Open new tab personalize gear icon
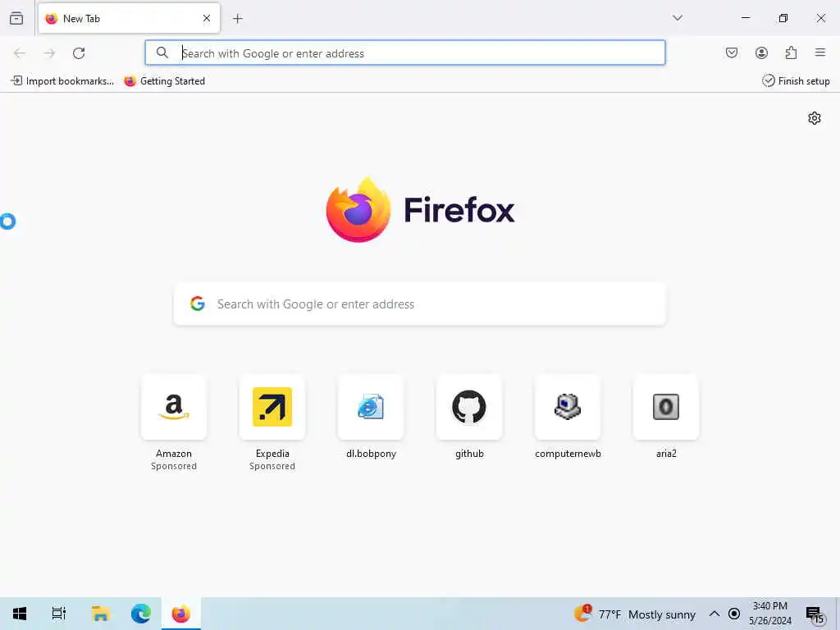The width and height of the screenshot is (840, 630). click(x=815, y=118)
